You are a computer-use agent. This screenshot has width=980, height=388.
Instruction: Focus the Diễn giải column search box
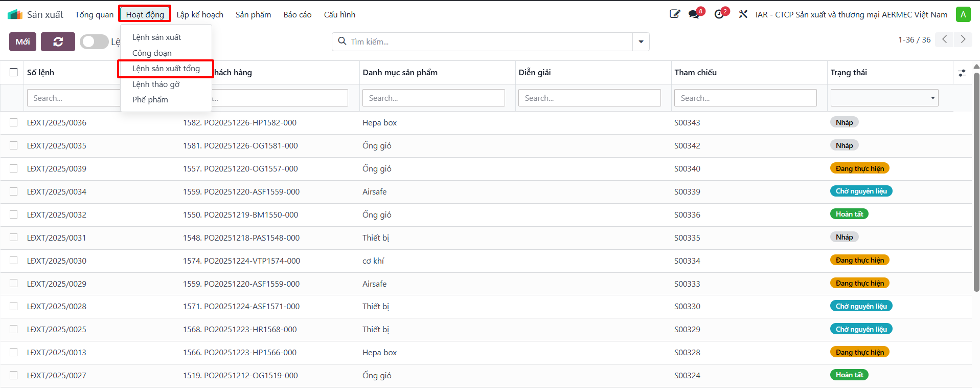click(x=589, y=98)
